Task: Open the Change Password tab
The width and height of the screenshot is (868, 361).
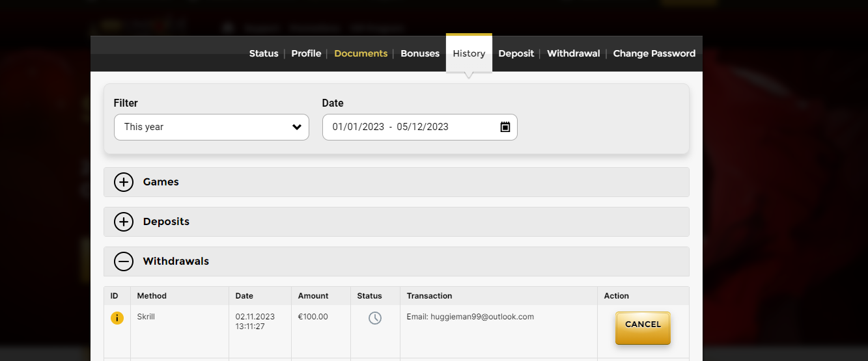Action: 654,53
